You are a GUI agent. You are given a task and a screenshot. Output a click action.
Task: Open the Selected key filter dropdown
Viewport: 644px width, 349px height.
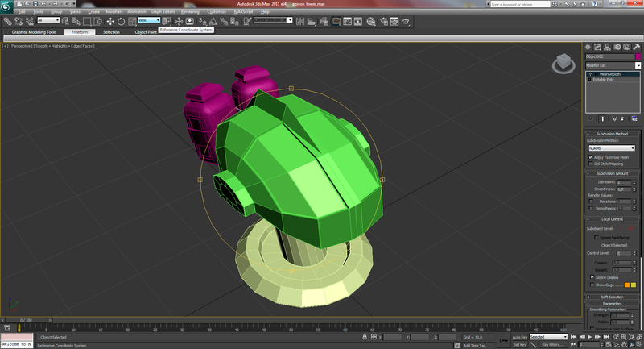tap(548, 337)
